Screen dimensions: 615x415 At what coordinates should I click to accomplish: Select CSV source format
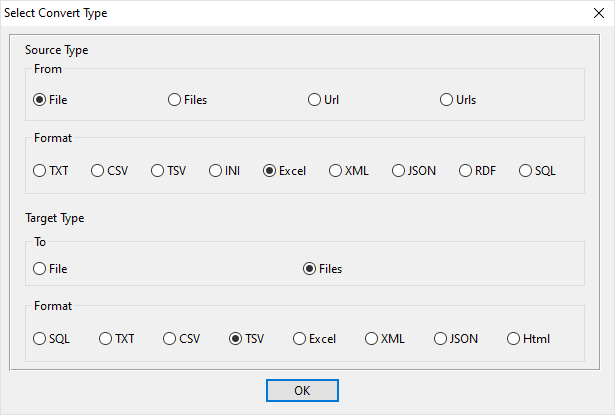coord(98,171)
